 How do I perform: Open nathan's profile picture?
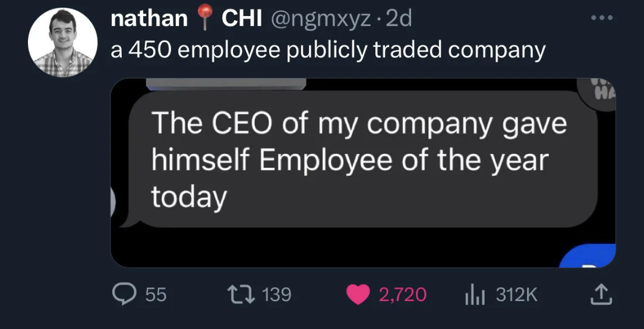[x=62, y=42]
